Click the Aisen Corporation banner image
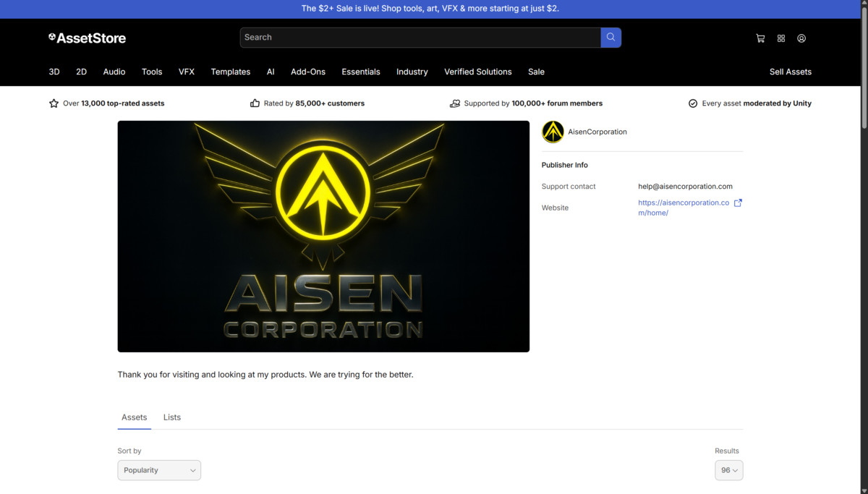Viewport: 868px width, 494px height. point(323,237)
